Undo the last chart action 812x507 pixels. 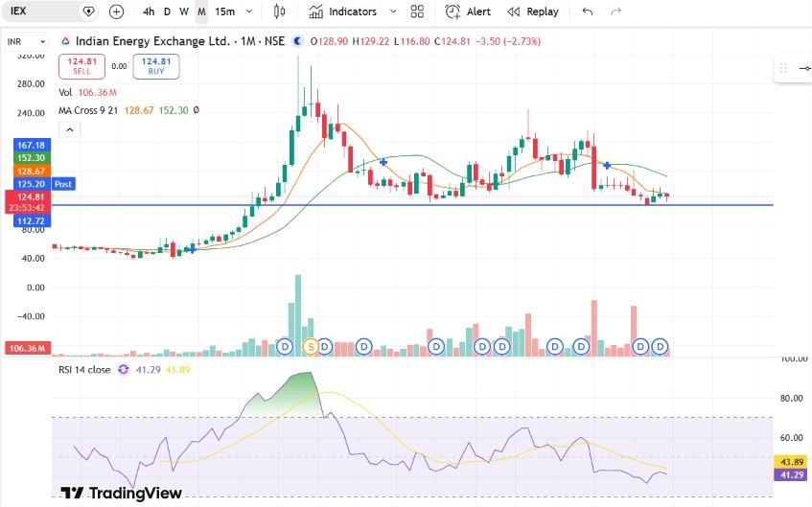[x=588, y=12]
